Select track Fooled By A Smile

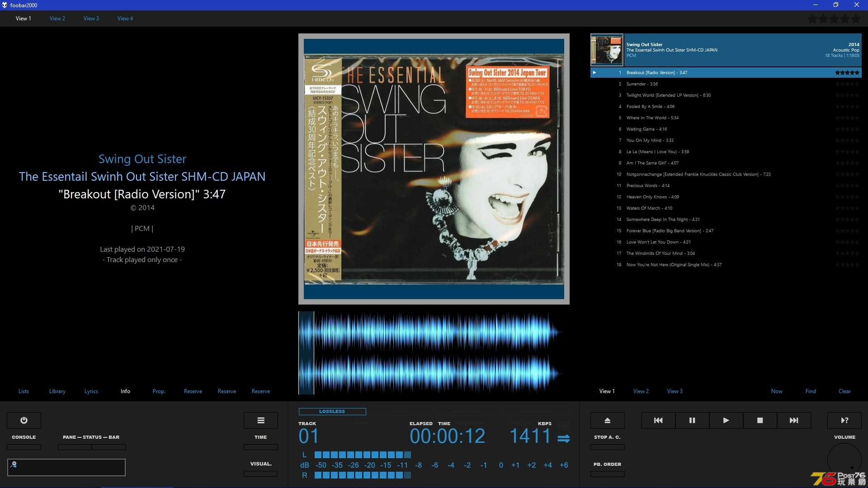[726, 107]
